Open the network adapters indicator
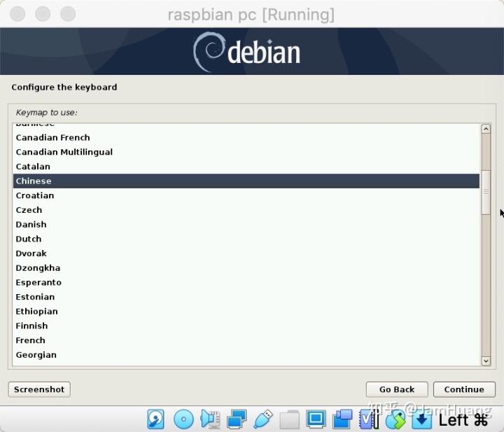The width and height of the screenshot is (504, 432). click(237, 419)
